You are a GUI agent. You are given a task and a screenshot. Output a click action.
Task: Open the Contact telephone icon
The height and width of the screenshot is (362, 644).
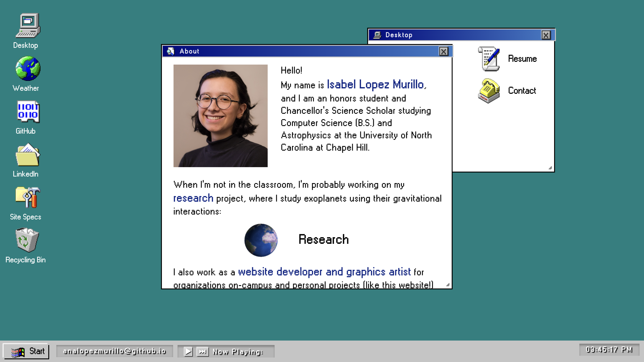[x=489, y=91]
